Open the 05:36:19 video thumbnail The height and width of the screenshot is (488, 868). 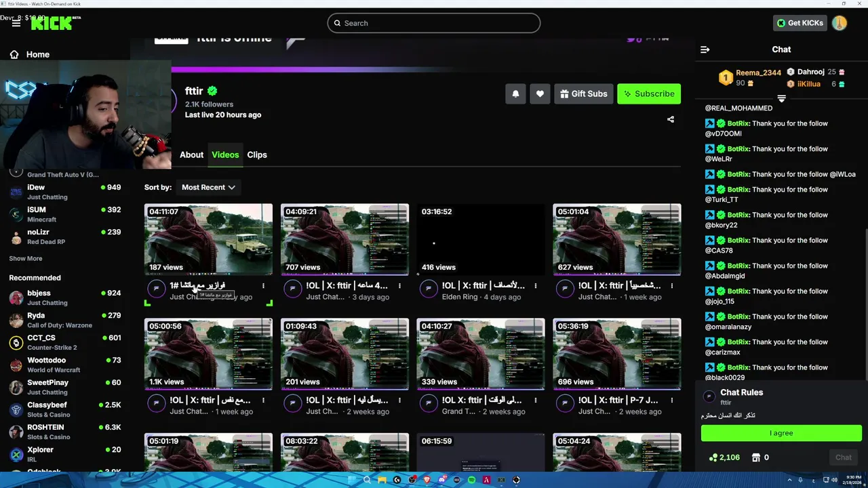pyautogui.click(x=617, y=354)
